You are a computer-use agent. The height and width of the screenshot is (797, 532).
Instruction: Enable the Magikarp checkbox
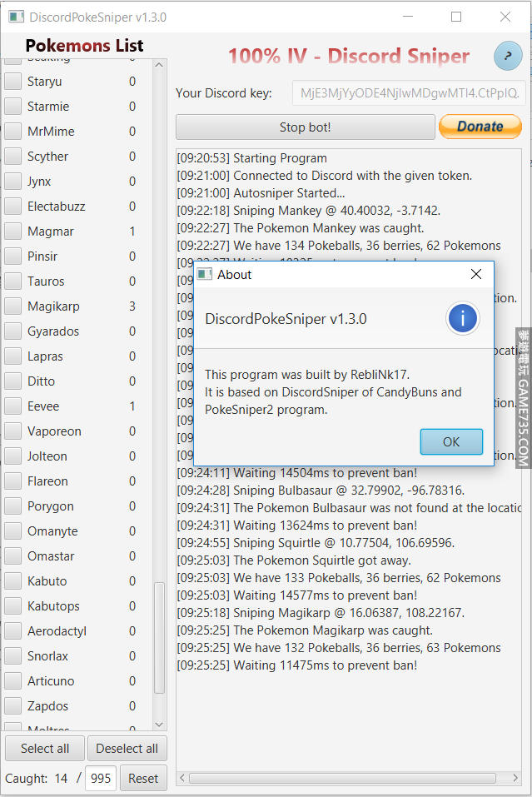pyautogui.click(x=13, y=306)
